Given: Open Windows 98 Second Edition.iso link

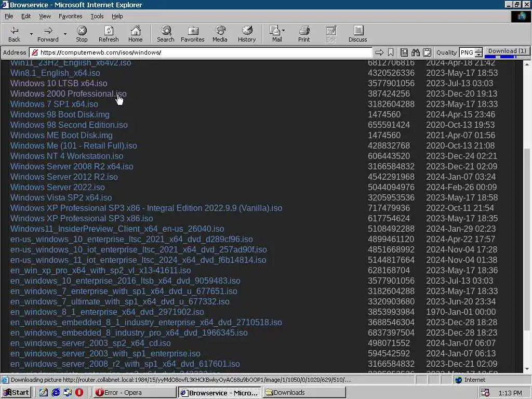Looking at the screenshot, I should click(69, 125).
